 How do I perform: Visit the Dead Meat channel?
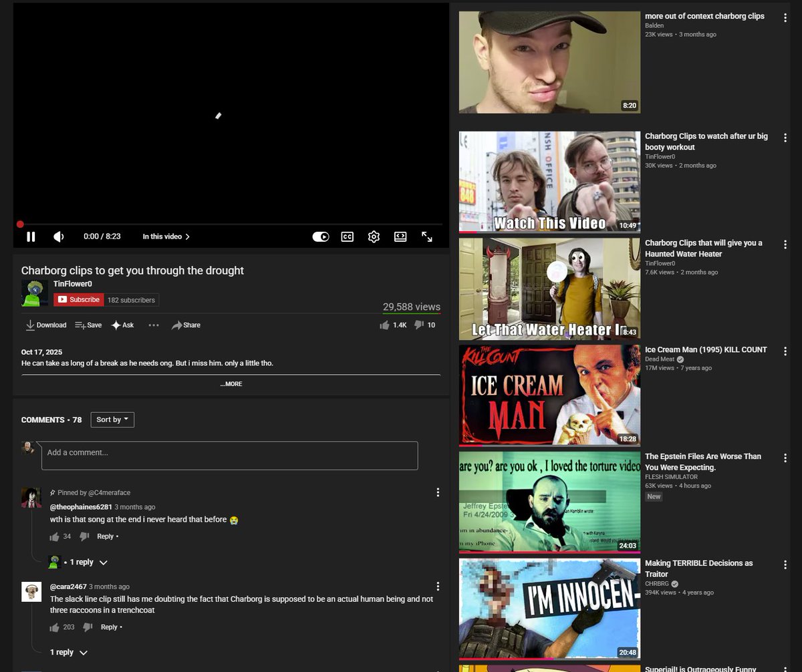pyautogui.click(x=660, y=359)
